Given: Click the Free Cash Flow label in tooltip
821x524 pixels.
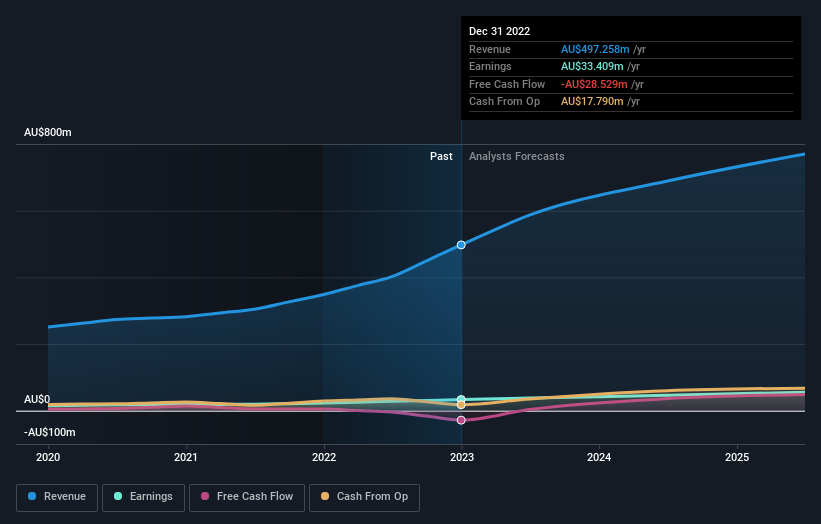Looking at the screenshot, I should point(507,84).
